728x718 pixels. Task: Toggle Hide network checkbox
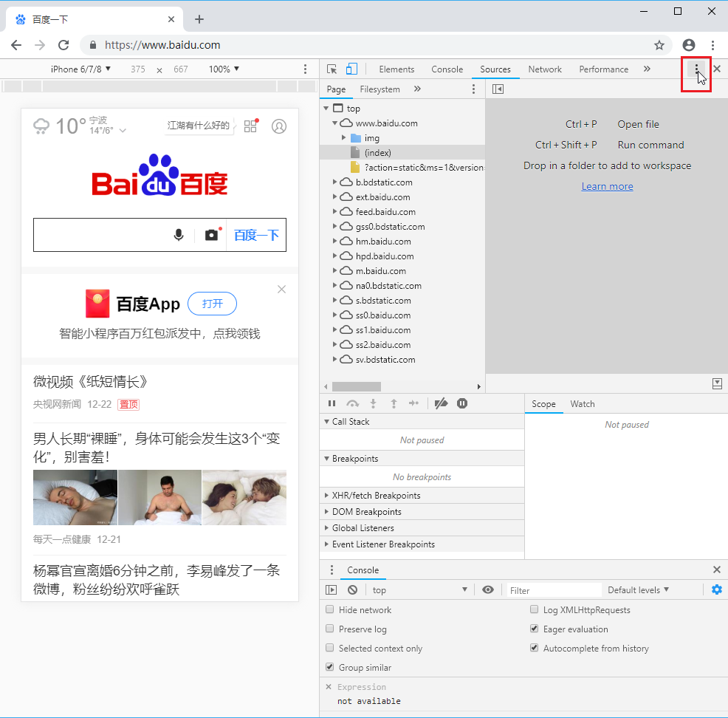329,609
